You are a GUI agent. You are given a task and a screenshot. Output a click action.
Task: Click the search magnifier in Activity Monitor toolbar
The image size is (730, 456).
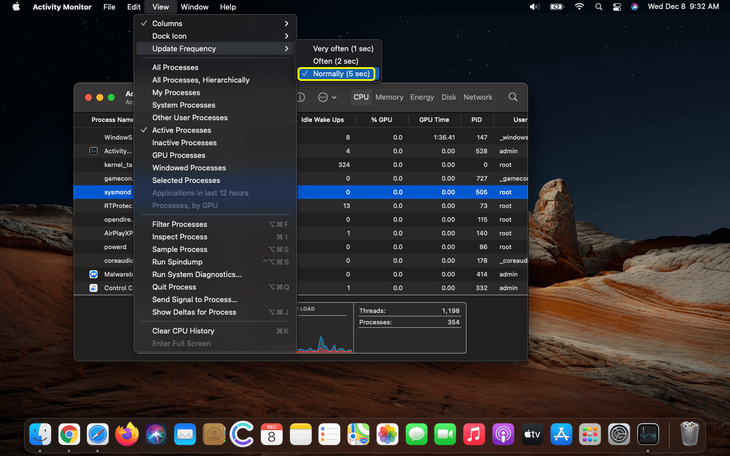coord(513,97)
